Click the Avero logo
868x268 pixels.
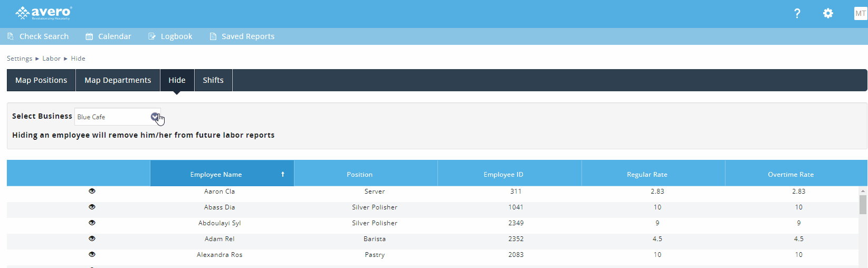[x=44, y=13]
